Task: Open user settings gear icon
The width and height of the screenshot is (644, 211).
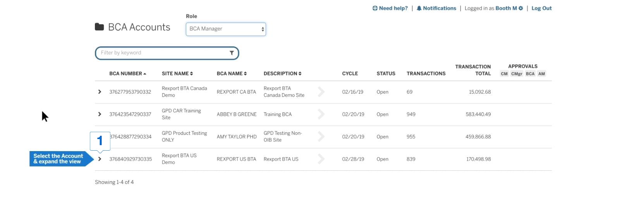Action: (x=521, y=8)
